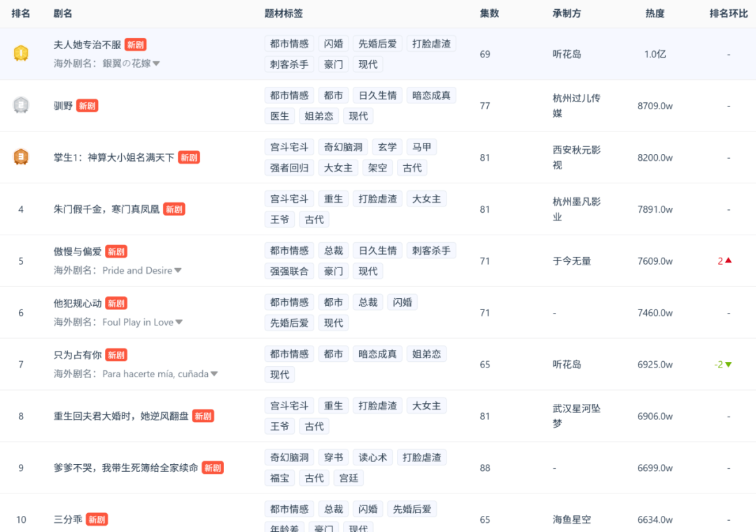Click the silver second-place medal icon
756x532 pixels.
(21, 105)
